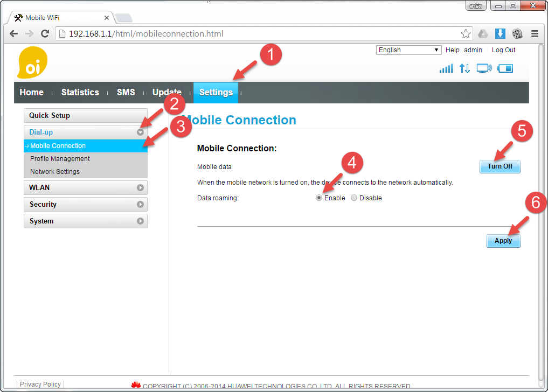548x392 pixels.
Task: Open the SMS tab
Action: pos(126,92)
